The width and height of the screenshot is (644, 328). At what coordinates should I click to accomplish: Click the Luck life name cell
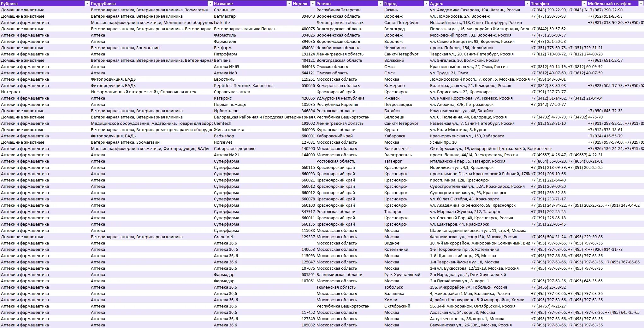pyautogui.click(x=252, y=22)
